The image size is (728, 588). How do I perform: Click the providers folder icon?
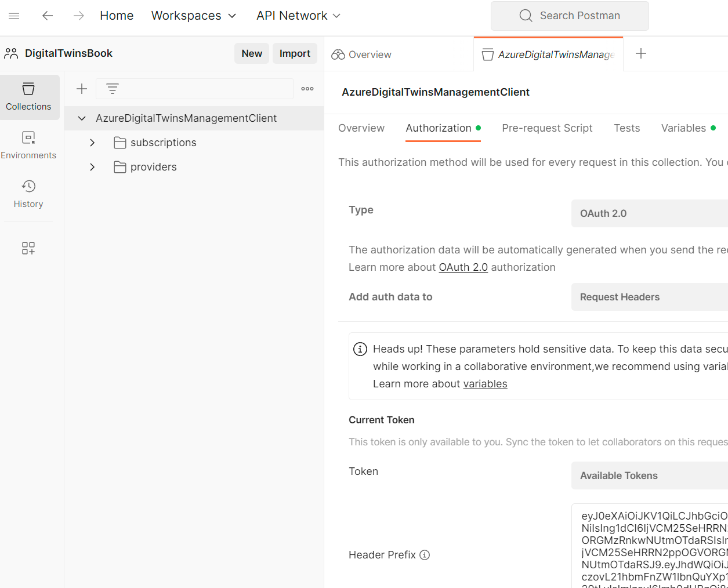click(x=120, y=167)
